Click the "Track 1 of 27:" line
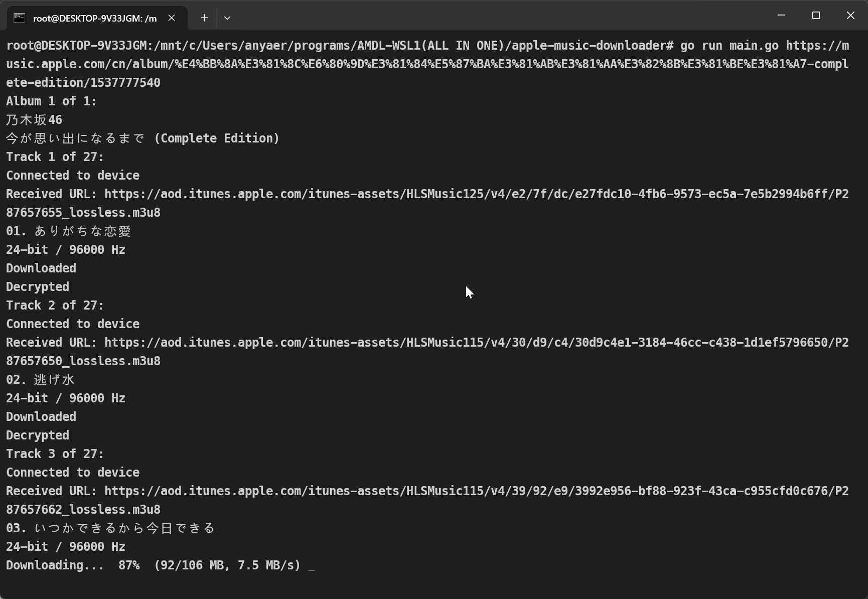 pos(55,157)
